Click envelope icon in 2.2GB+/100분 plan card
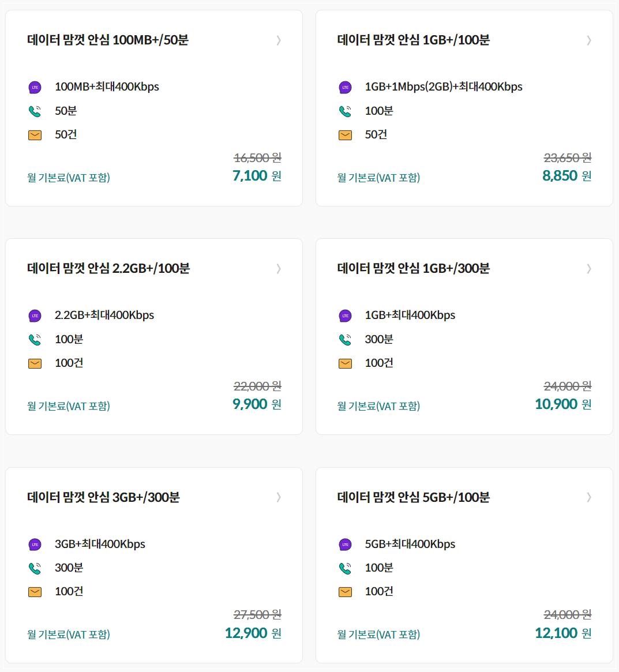This screenshot has height=672, width=619. pyautogui.click(x=35, y=363)
